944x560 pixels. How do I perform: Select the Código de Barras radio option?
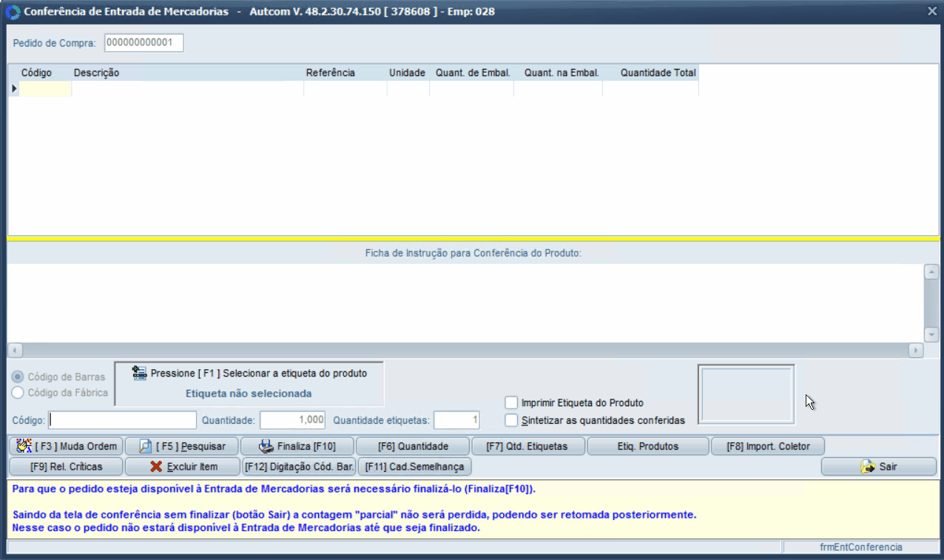click(18, 377)
